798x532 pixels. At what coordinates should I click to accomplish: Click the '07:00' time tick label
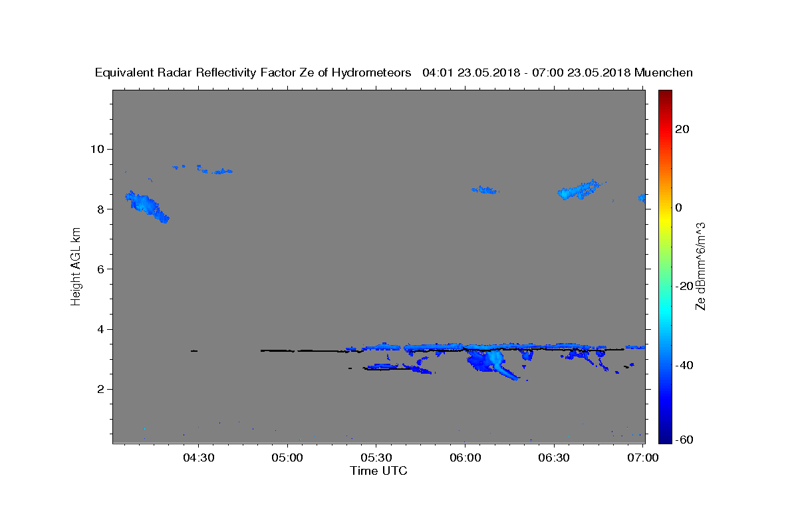click(x=642, y=458)
